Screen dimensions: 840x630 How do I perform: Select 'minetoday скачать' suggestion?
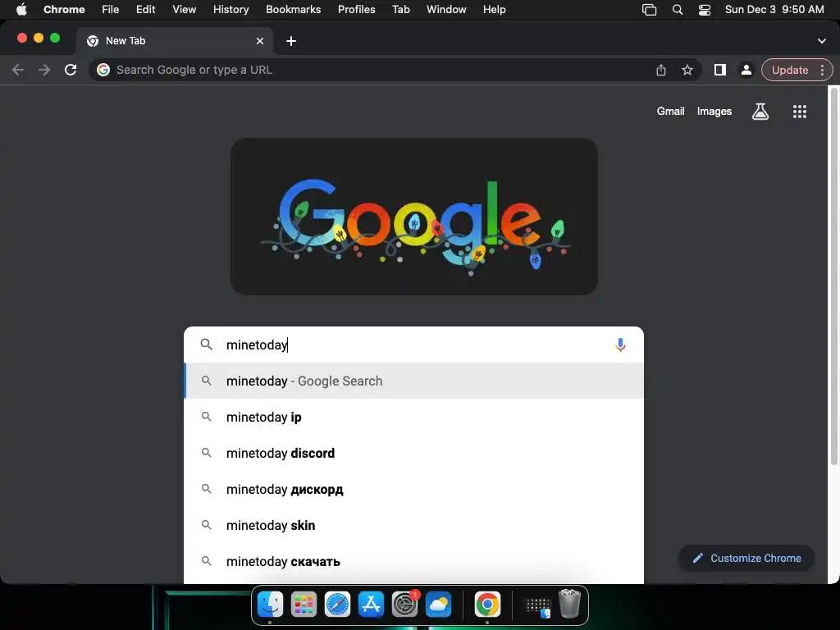[413, 561]
